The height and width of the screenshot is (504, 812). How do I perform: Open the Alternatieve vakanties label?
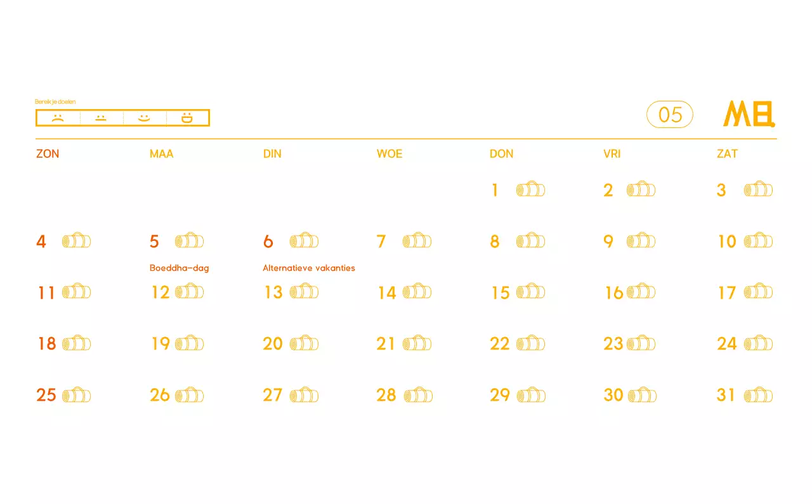[309, 268]
